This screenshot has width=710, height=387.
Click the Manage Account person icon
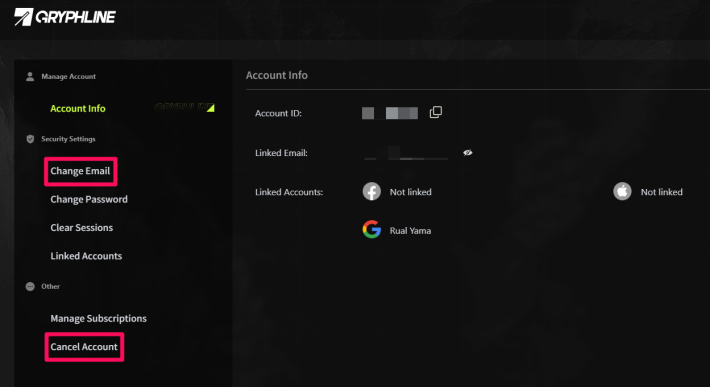[30, 76]
